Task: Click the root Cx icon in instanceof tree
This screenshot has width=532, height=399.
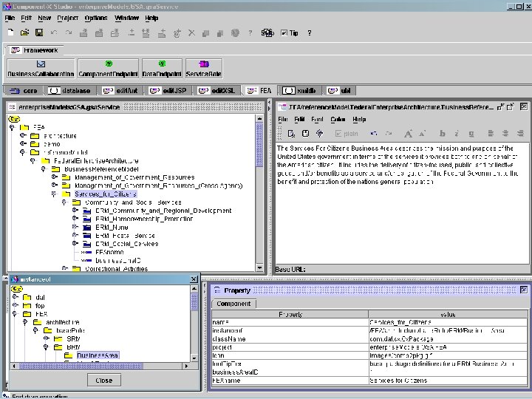Action: pyautogui.click(x=16, y=289)
